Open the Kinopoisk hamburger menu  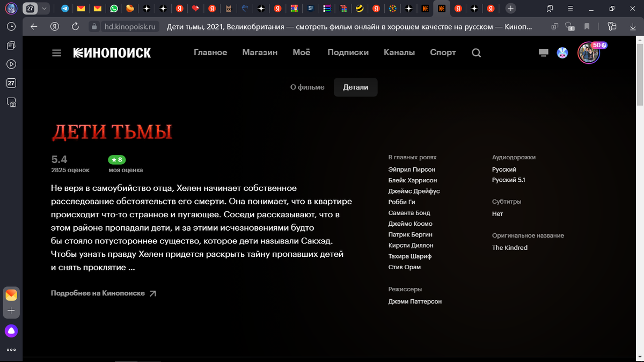pyautogui.click(x=56, y=53)
